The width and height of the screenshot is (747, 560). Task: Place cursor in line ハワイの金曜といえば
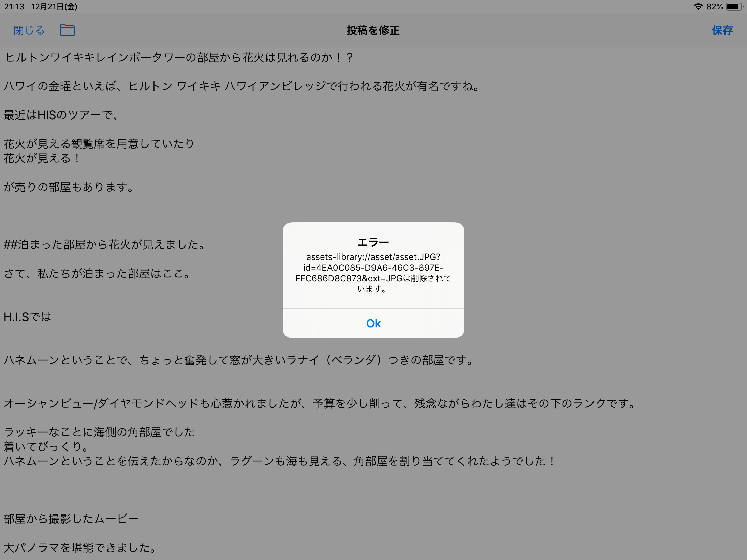pyautogui.click(x=242, y=86)
